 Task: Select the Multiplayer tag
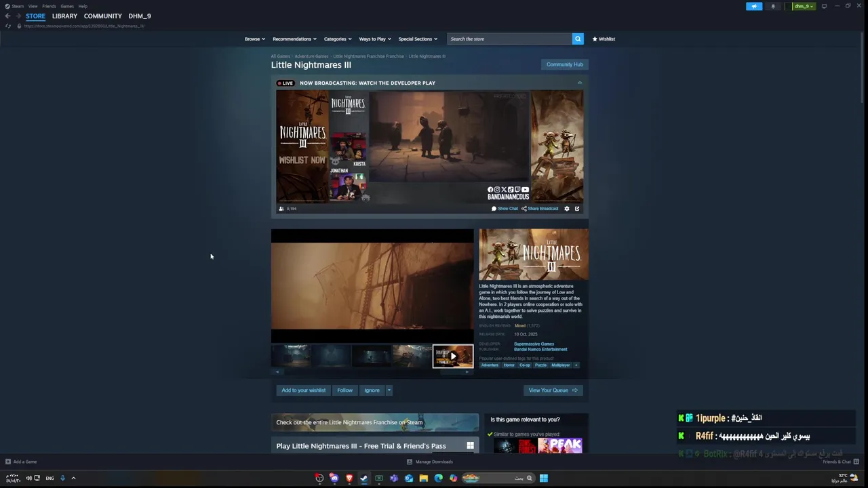(x=561, y=365)
